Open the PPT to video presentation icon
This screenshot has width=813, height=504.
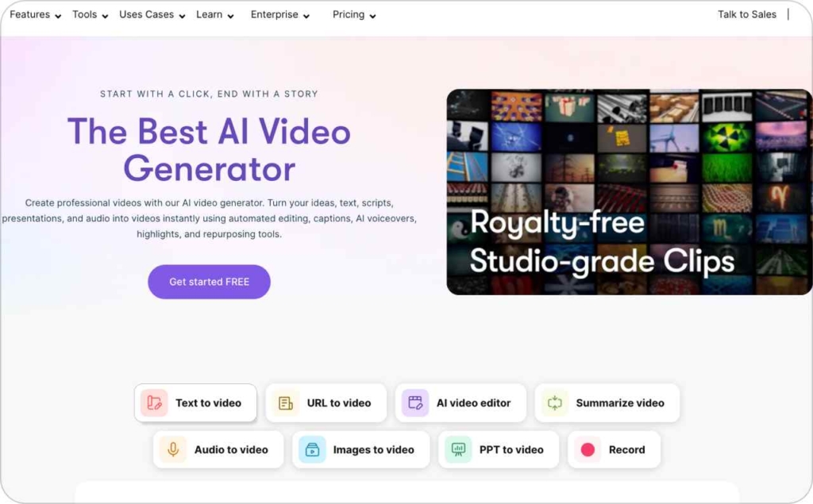pyautogui.click(x=458, y=449)
